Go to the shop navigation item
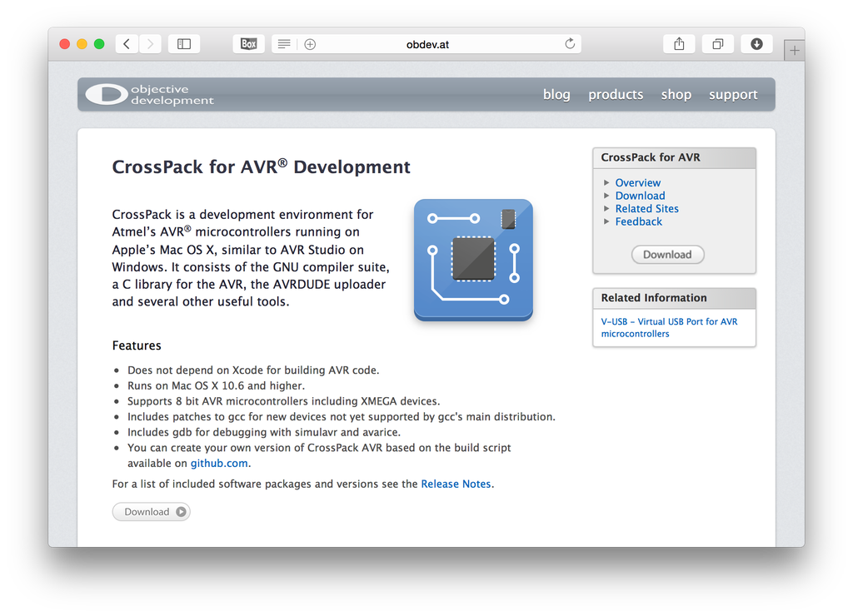The width and height of the screenshot is (853, 616). [676, 95]
